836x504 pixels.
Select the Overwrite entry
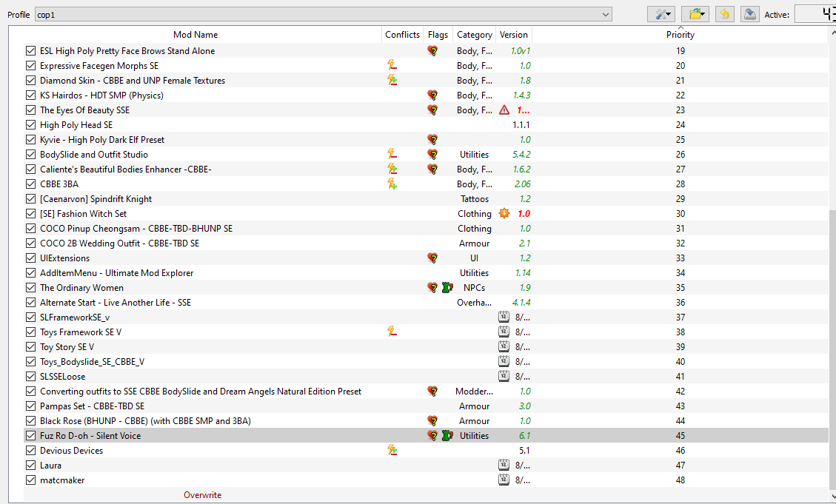pos(203,495)
